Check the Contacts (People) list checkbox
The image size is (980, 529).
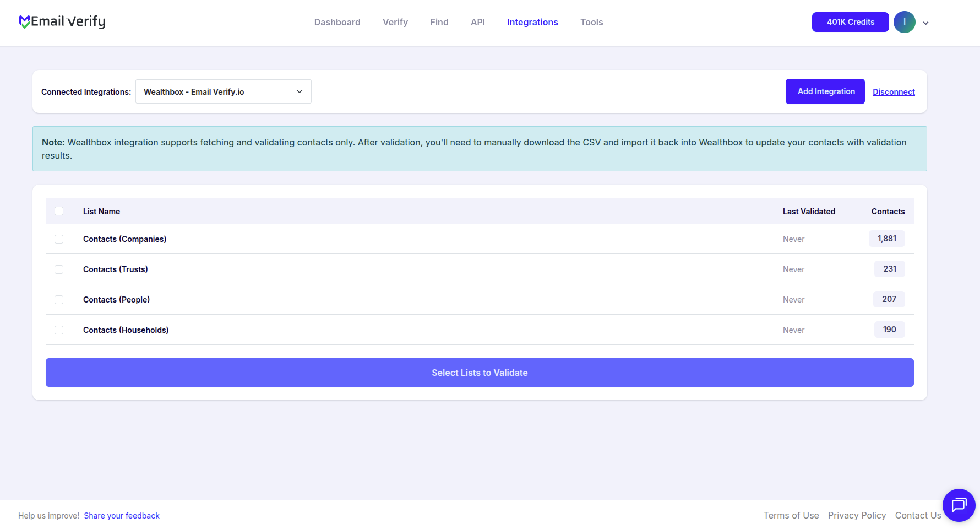point(59,300)
